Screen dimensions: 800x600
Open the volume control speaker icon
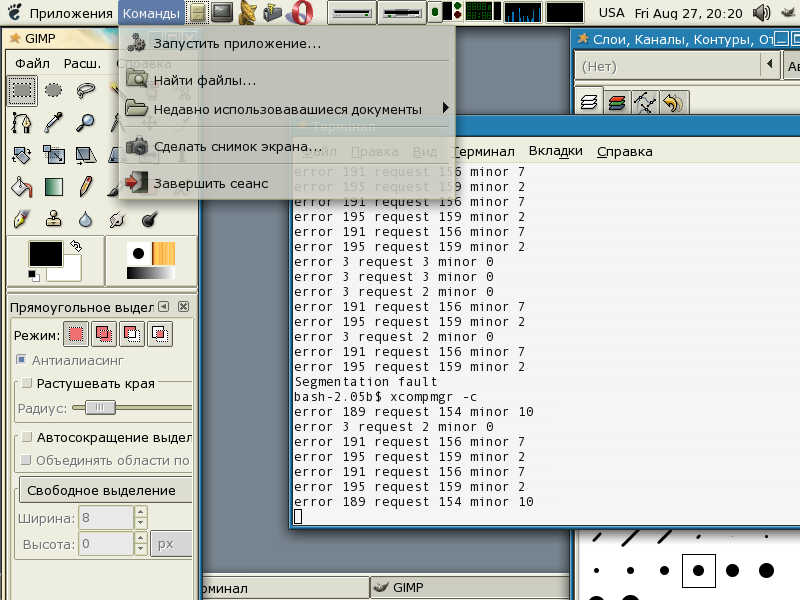tap(761, 13)
